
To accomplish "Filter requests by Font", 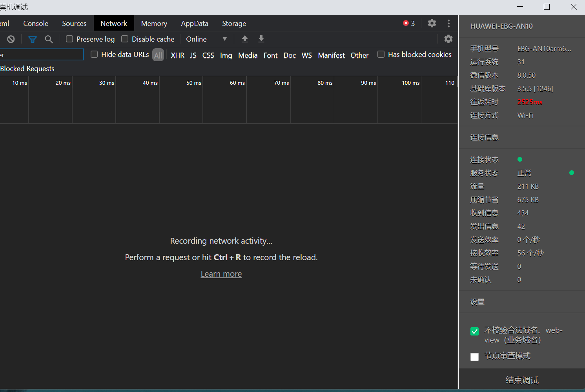I will [271, 55].
